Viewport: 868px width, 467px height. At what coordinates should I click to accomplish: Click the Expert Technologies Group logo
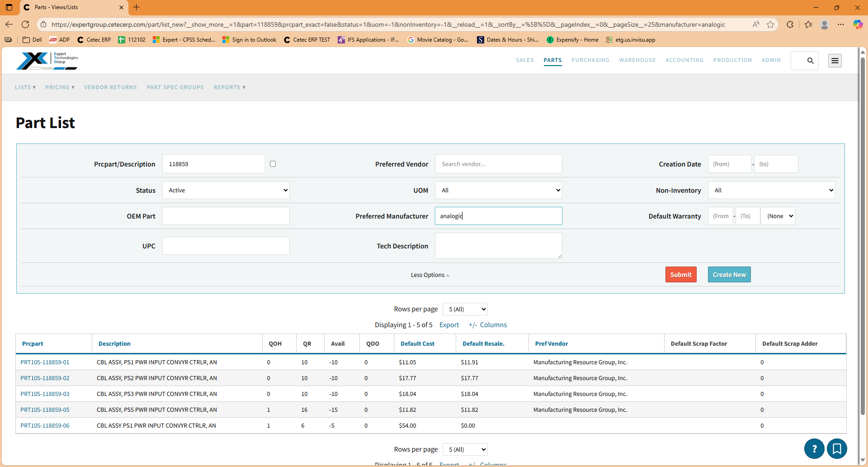[47, 61]
